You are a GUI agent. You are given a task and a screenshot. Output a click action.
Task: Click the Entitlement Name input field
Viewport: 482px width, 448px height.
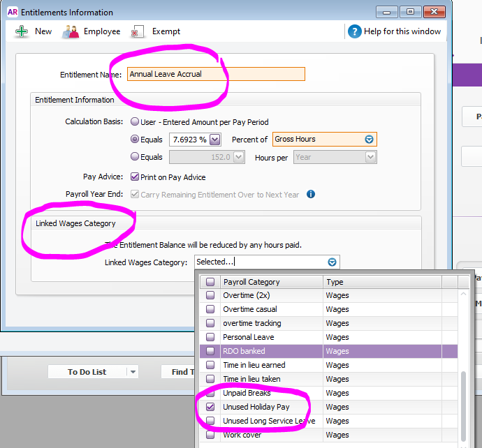click(216, 74)
